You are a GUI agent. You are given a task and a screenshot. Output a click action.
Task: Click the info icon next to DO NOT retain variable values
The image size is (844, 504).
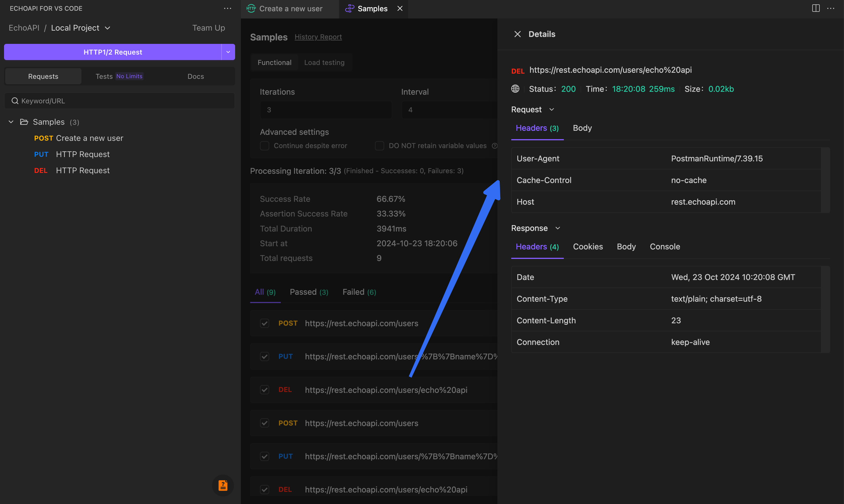(495, 146)
